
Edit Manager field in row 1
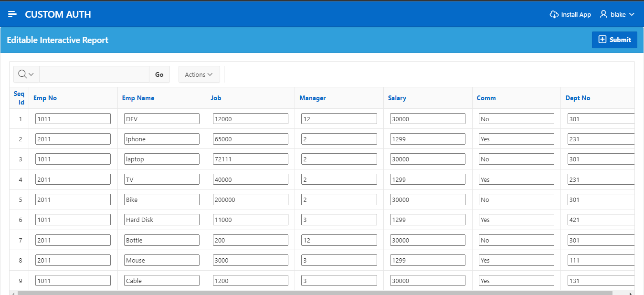point(339,119)
